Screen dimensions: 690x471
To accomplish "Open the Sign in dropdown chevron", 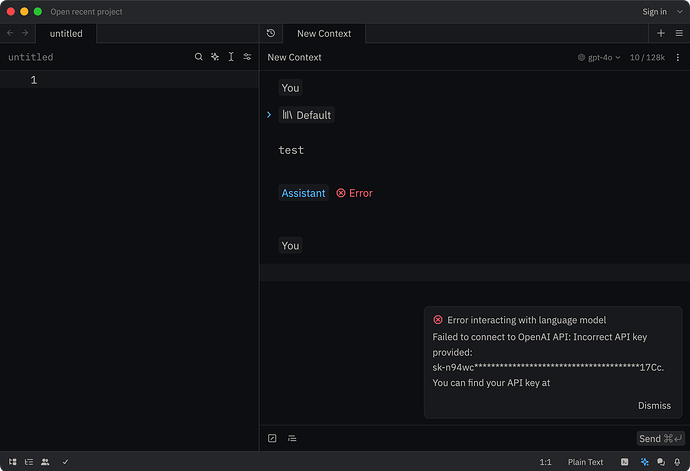I will 679,12.
